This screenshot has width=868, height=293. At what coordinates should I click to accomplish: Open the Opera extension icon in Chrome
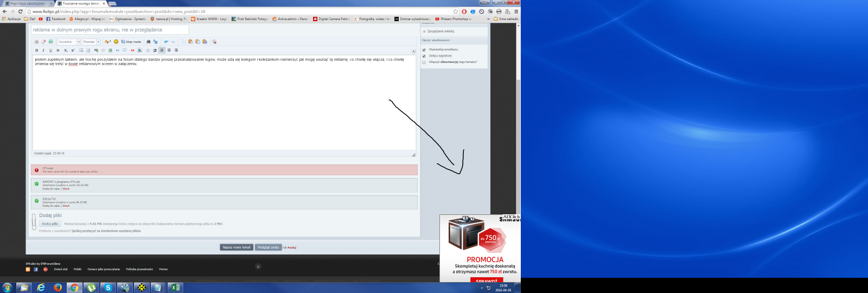click(x=464, y=11)
